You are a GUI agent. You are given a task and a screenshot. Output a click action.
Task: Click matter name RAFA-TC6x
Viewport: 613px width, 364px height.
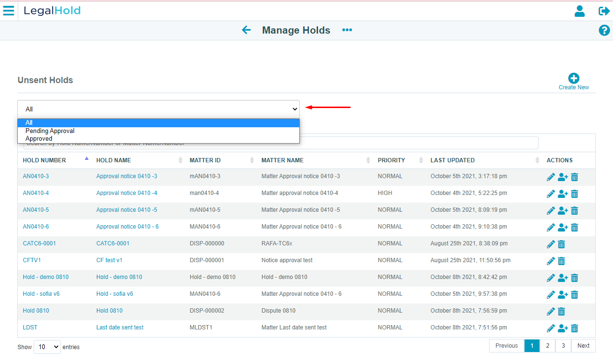coord(277,243)
